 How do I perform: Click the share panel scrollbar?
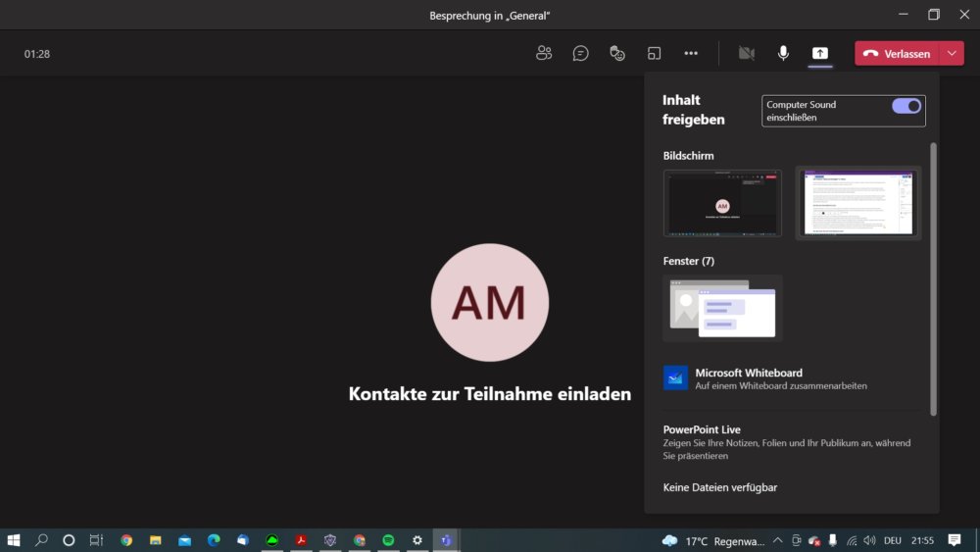click(933, 278)
